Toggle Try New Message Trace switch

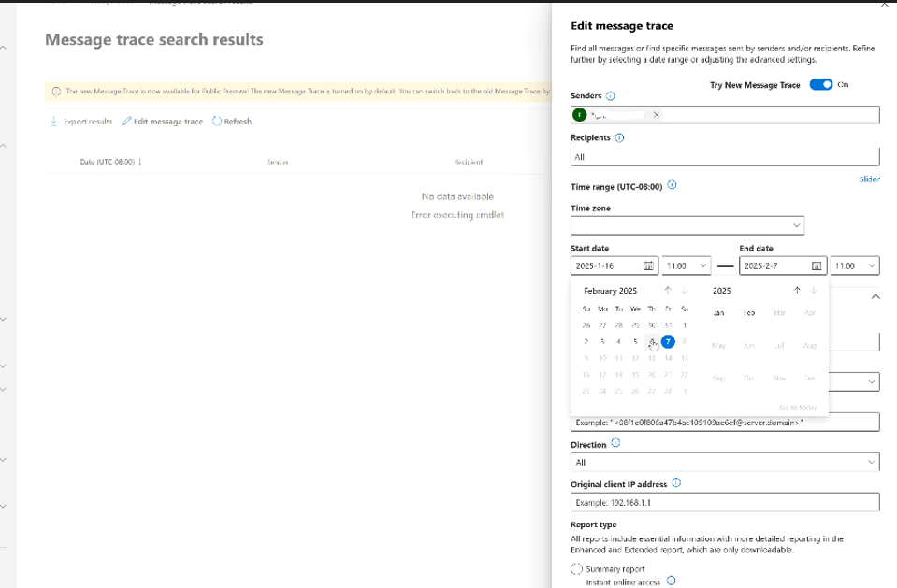point(821,85)
